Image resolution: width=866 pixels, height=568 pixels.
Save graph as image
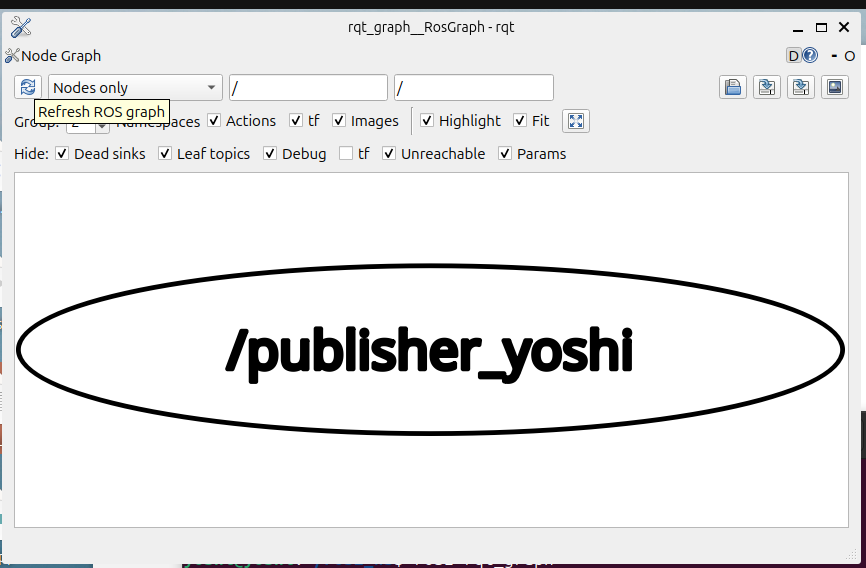[x=835, y=87]
